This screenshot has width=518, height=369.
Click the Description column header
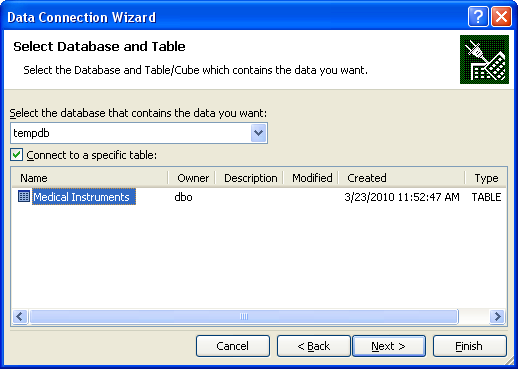pos(250,178)
